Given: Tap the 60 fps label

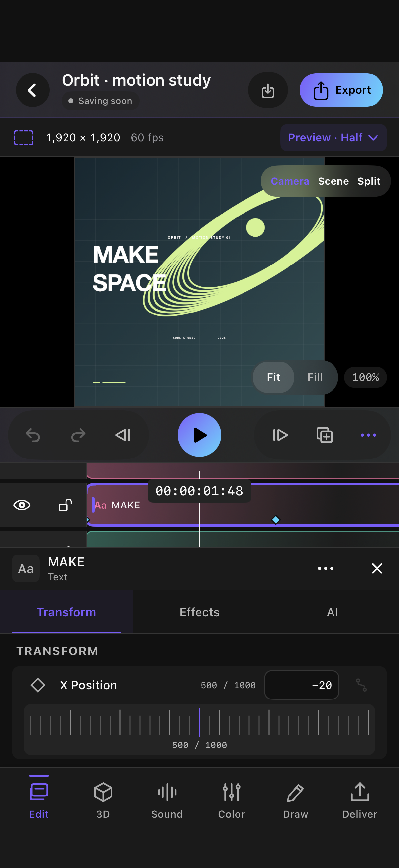Looking at the screenshot, I should pyautogui.click(x=147, y=137).
